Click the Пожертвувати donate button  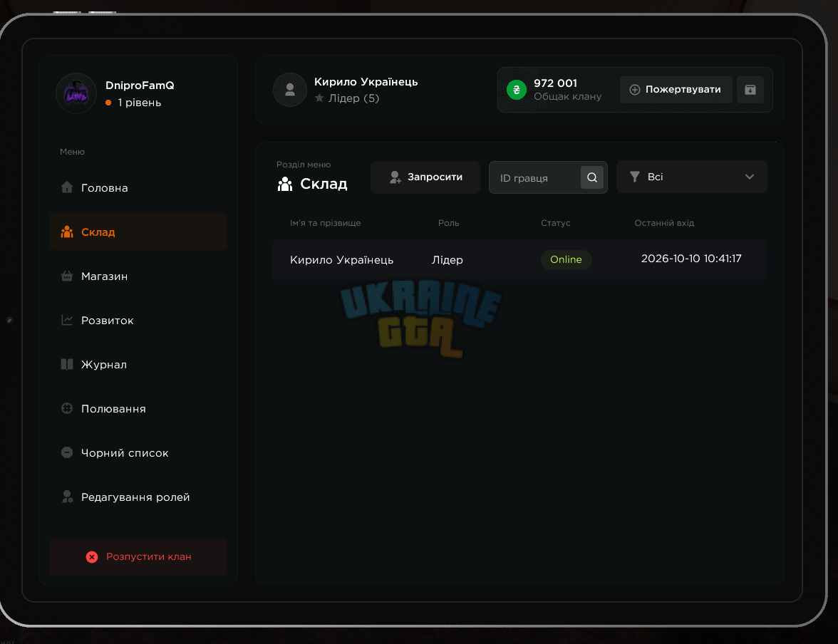pyautogui.click(x=676, y=90)
